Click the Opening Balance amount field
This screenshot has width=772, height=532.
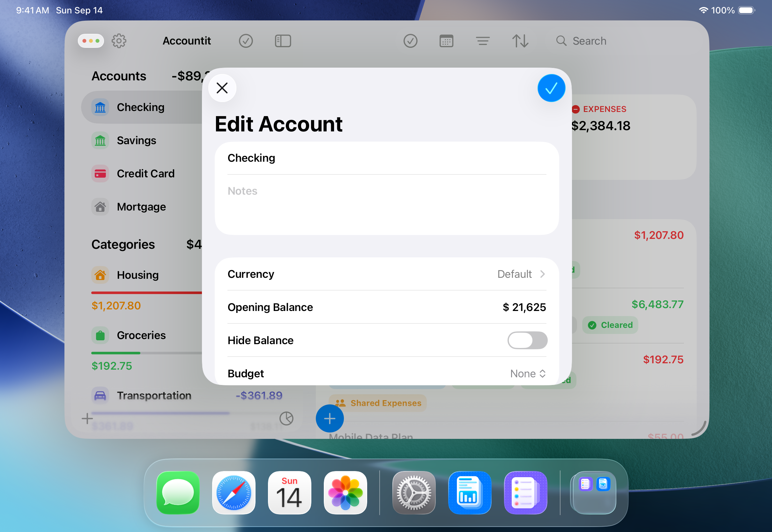click(x=524, y=307)
